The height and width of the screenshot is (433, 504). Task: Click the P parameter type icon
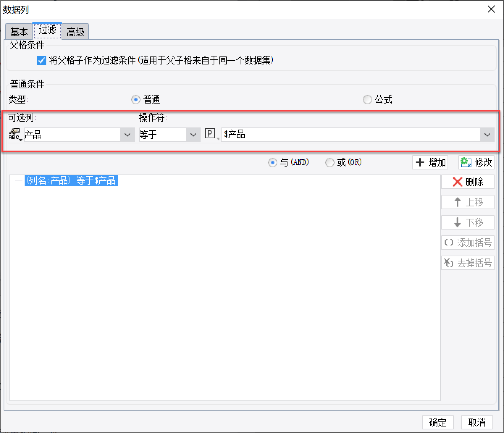tap(210, 134)
